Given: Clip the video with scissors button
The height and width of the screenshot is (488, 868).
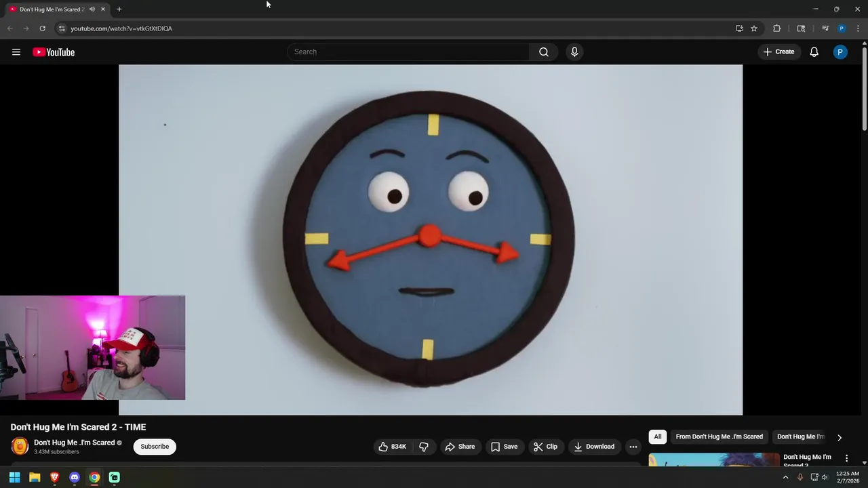Looking at the screenshot, I should point(545,447).
